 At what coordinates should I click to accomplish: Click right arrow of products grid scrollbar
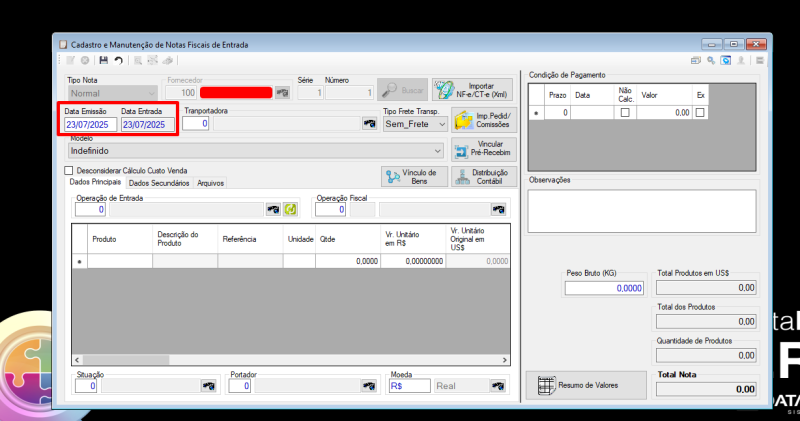click(x=505, y=360)
